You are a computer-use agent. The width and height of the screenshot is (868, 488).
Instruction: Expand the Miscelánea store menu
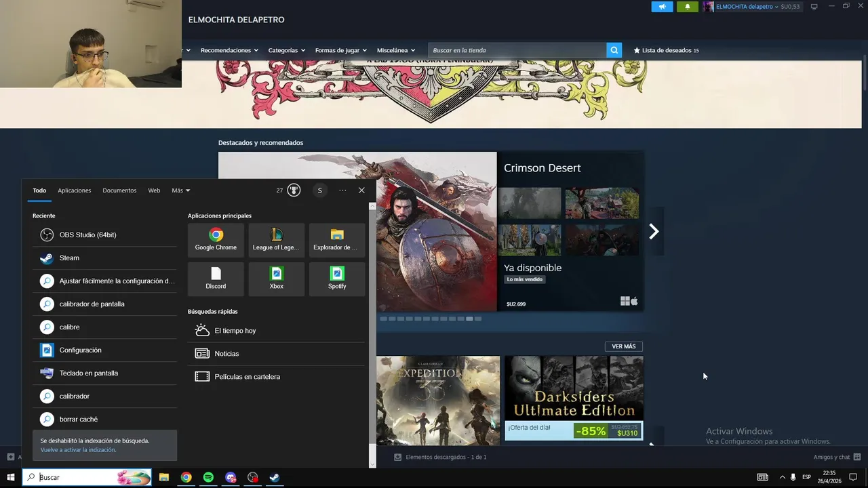click(x=396, y=50)
